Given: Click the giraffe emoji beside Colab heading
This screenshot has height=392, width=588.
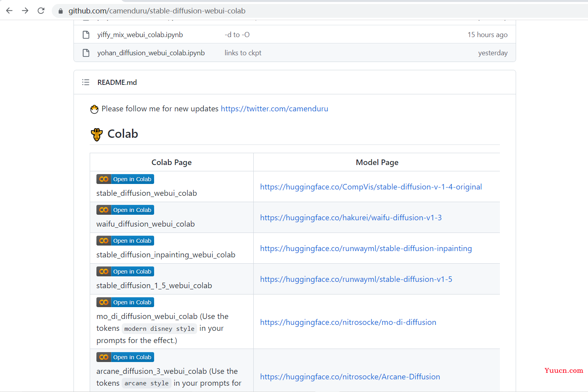Looking at the screenshot, I should coord(97,135).
